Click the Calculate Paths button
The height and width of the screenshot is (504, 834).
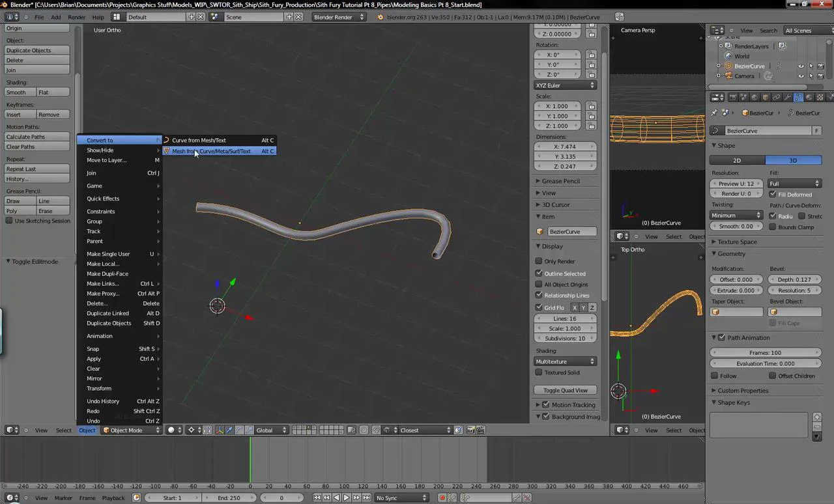[37, 137]
